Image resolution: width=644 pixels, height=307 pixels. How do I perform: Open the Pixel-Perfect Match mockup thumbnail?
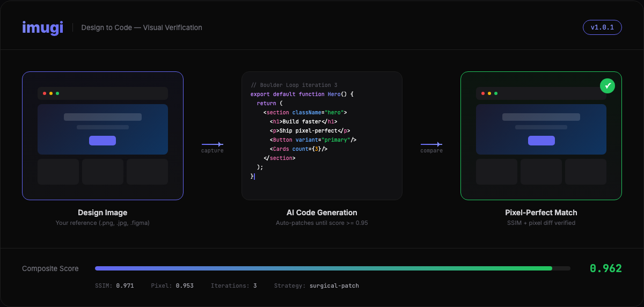click(541, 136)
